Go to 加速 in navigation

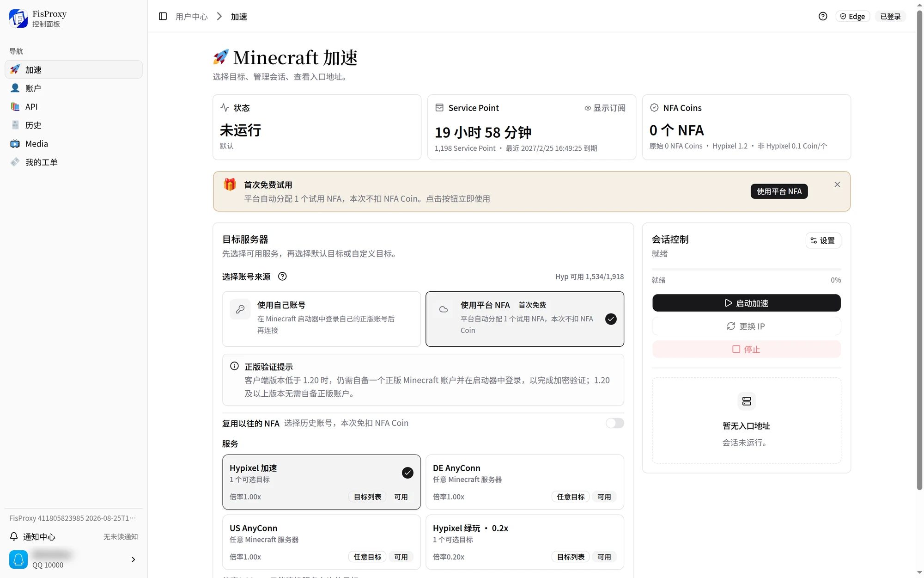[x=73, y=69]
